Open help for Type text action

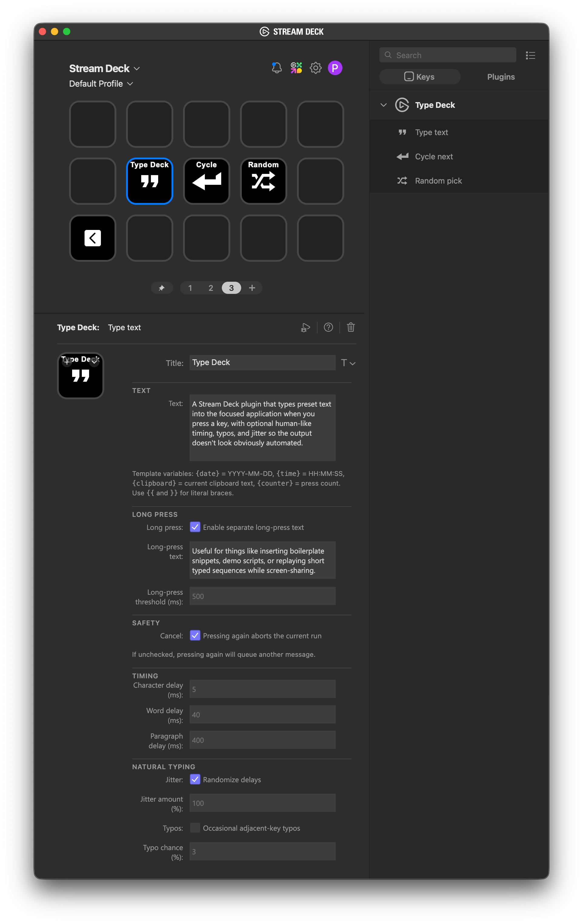point(328,327)
